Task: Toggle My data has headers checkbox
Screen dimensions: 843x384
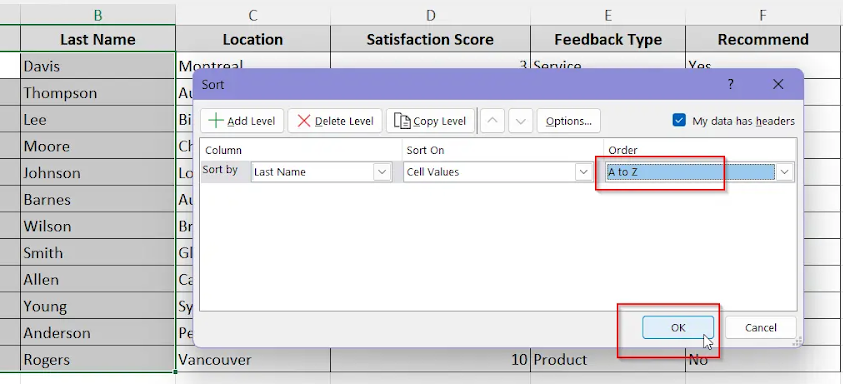Action: pos(679,120)
